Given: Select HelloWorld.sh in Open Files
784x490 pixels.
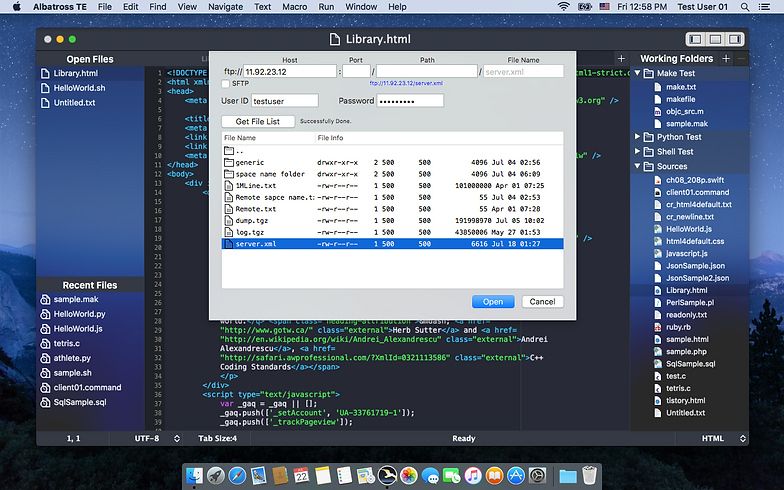Looking at the screenshot, I should tap(90, 88).
